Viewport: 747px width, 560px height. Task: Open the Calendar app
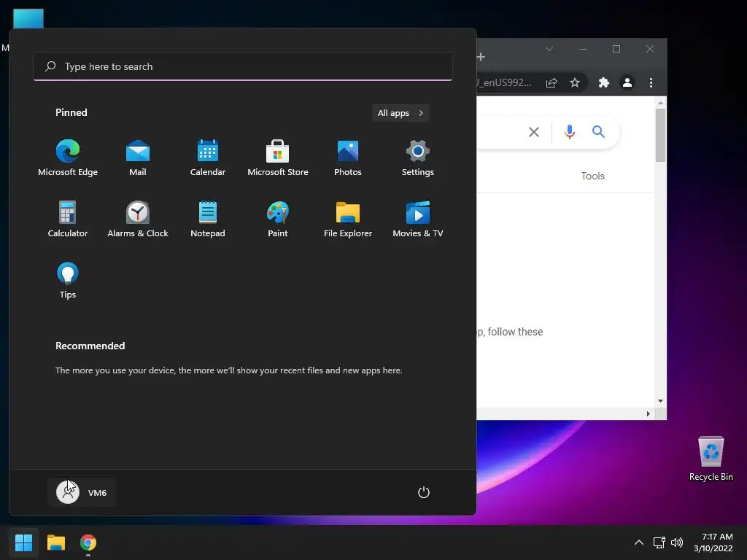tap(208, 158)
